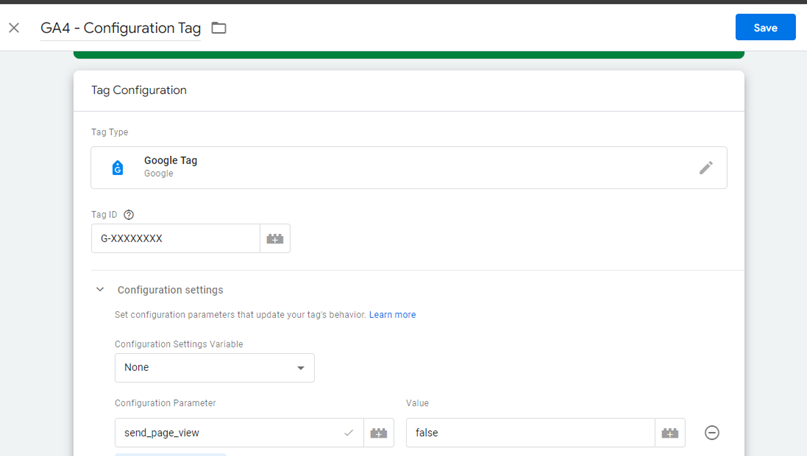Click the blue Google Tag logo icon
807x456 pixels.
tap(118, 168)
